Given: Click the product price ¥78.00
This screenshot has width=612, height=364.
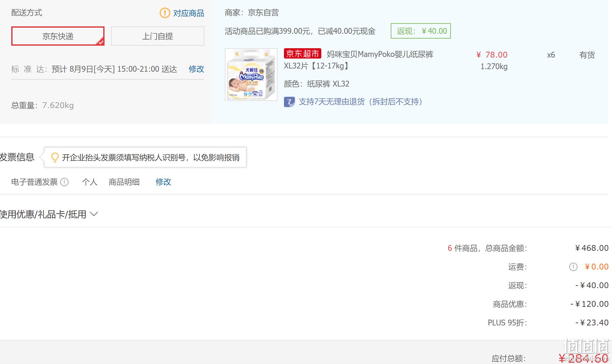Looking at the screenshot, I should 492,55.
